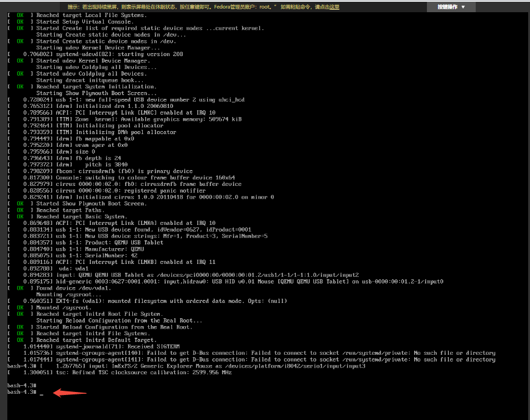530x420 pixels.
Task: Click the line 'Mounted /sysroot.'
Action: (49, 307)
